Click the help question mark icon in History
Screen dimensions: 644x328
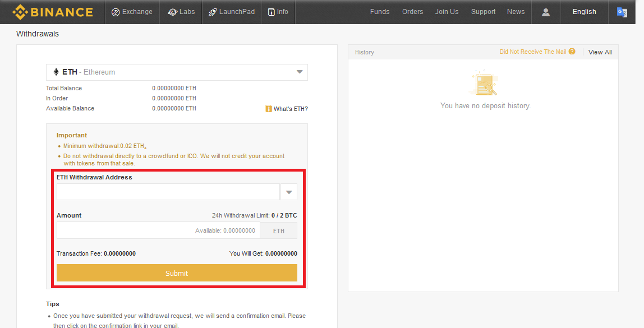pos(572,52)
